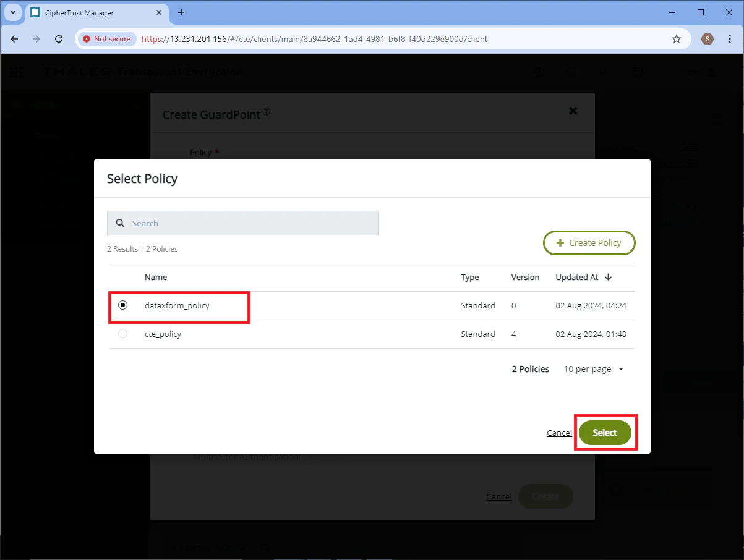The image size is (744, 560).
Task: Click Cancel in the Create GuardPoint dialog
Action: (x=498, y=496)
